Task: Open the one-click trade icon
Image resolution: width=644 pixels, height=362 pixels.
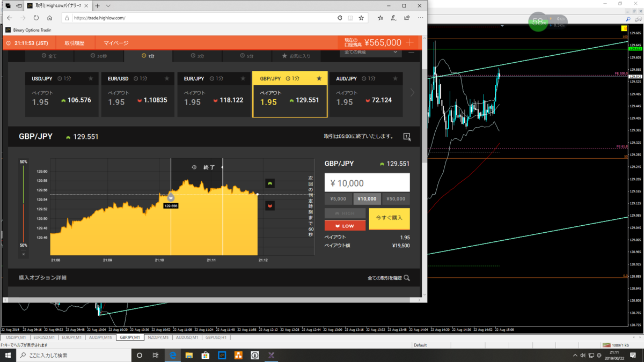Action: [407, 137]
